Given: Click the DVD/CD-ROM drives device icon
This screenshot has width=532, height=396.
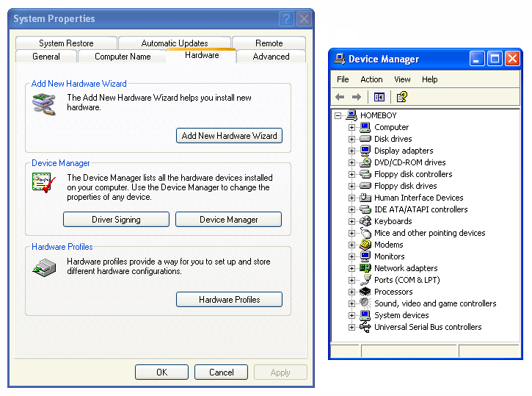Looking at the screenshot, I should tap(365, 162).
